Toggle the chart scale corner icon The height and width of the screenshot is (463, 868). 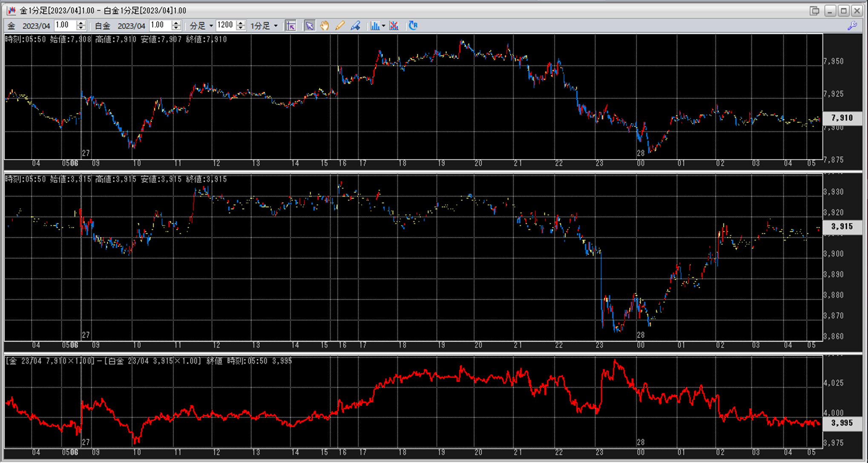pos(290,26)
